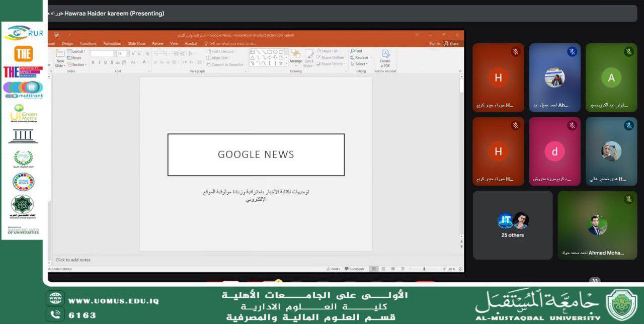Click to add notes field

point(73,260)
